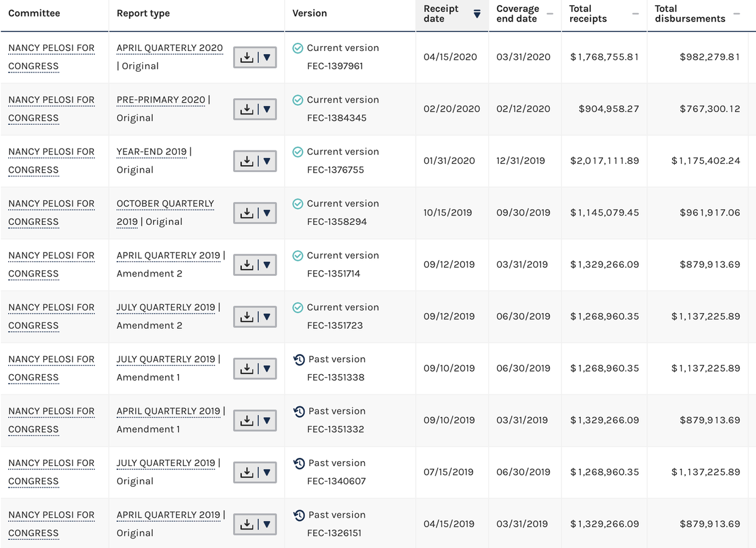Sort table by Total disbursements

736,14
